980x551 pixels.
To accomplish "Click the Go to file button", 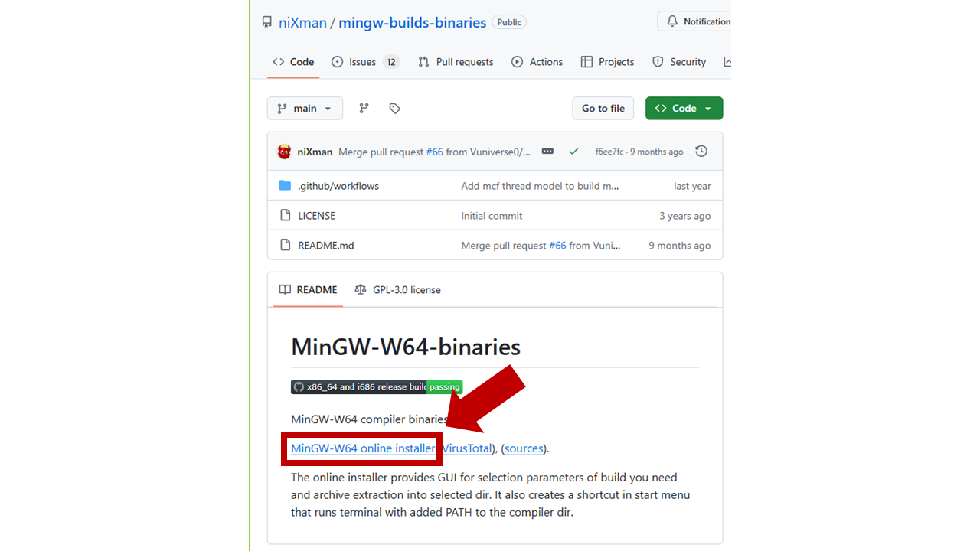I will click(603, 109).
